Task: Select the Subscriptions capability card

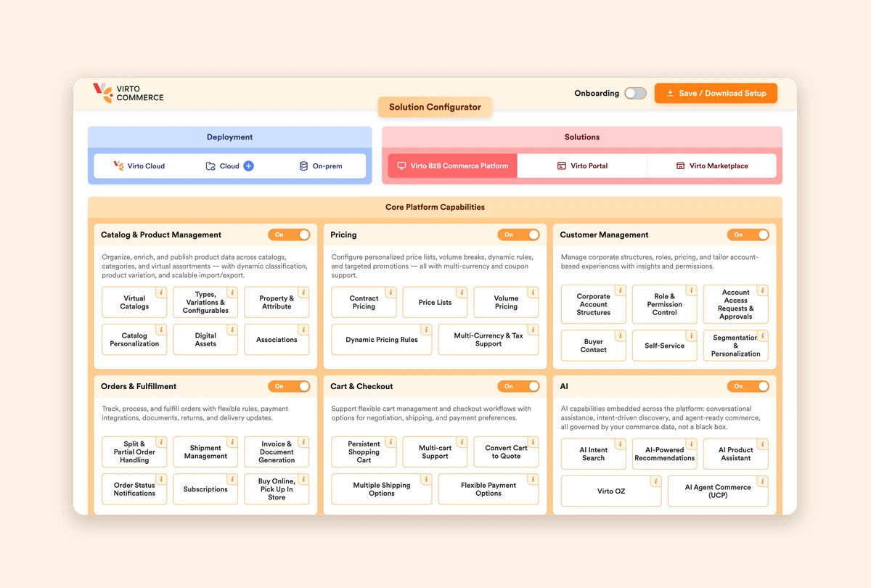Action: point(205,489)
